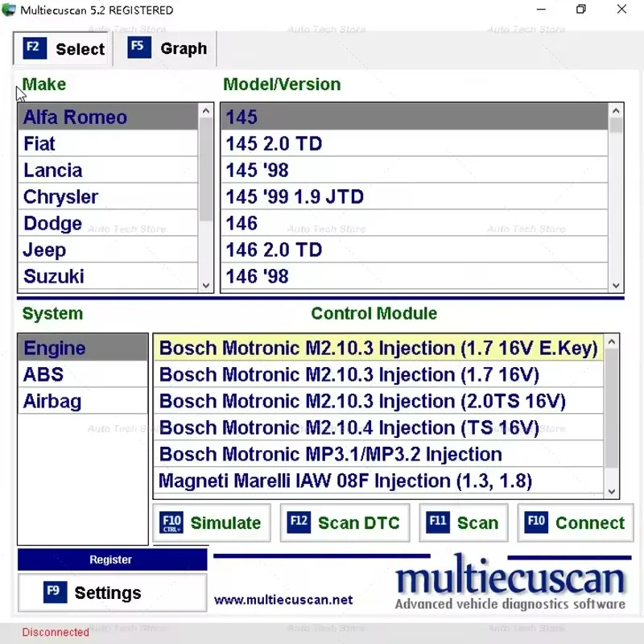
Task: Click Model/Version list scroll up arrow
Action: tap(616, 110)
